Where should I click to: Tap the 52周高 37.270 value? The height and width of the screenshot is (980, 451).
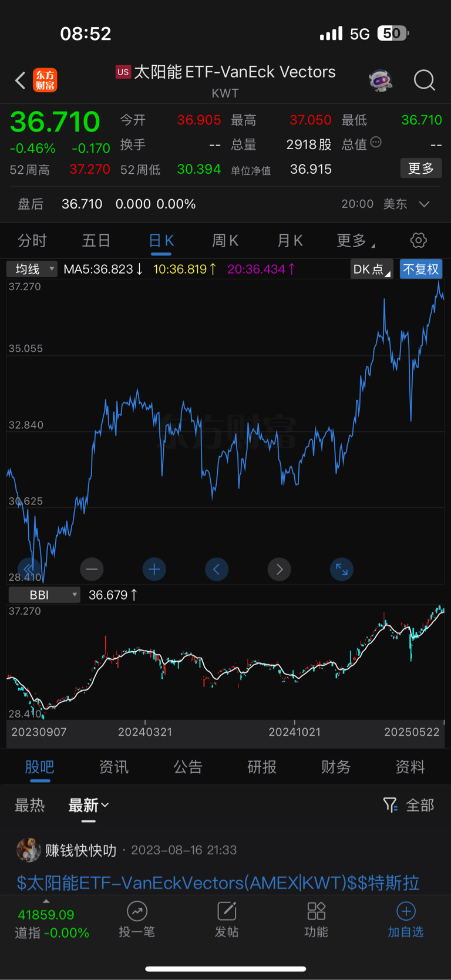(x=90, y=169)
